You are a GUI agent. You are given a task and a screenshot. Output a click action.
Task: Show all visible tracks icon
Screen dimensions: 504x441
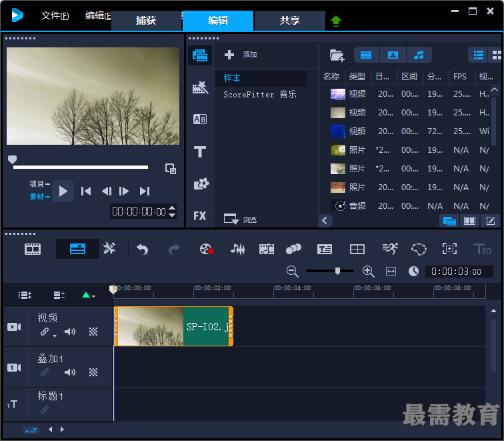pos(25,296)
